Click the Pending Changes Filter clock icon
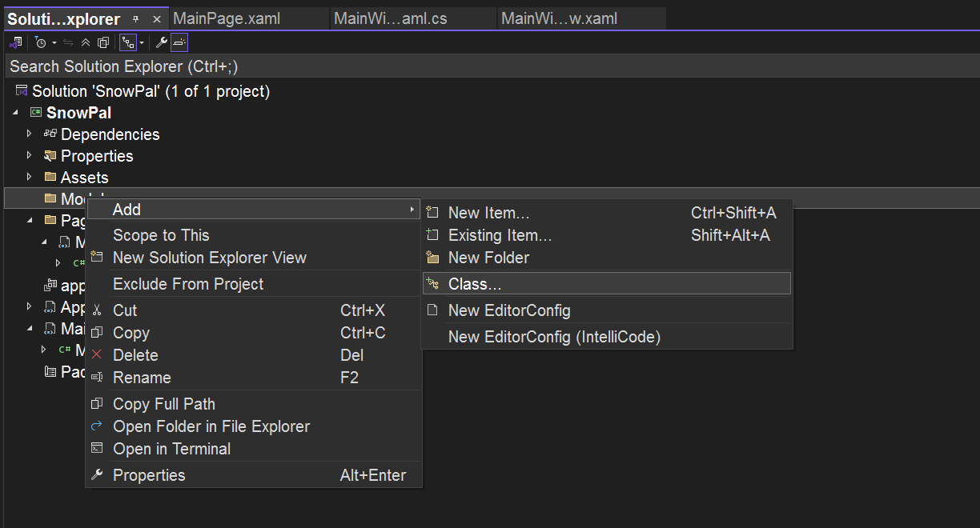This screenshot has width=980, height=528. 40,42
